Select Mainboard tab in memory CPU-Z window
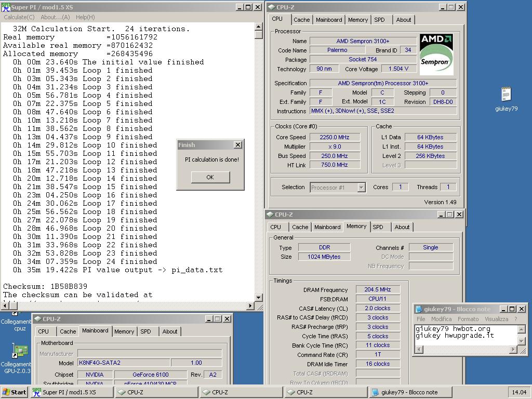Viewport: 532px width, 399px height. coord(327,227)
